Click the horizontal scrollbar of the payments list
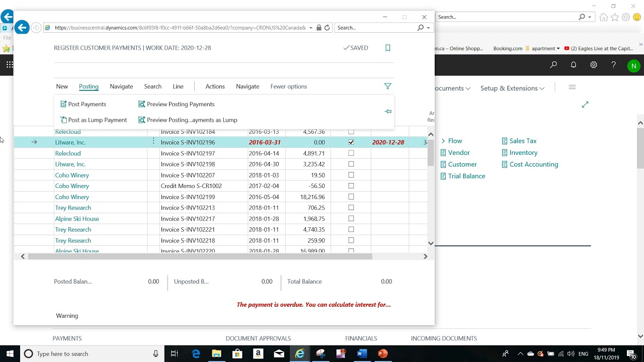This screenshot has width=644, height=362. [x=200, y=256]
